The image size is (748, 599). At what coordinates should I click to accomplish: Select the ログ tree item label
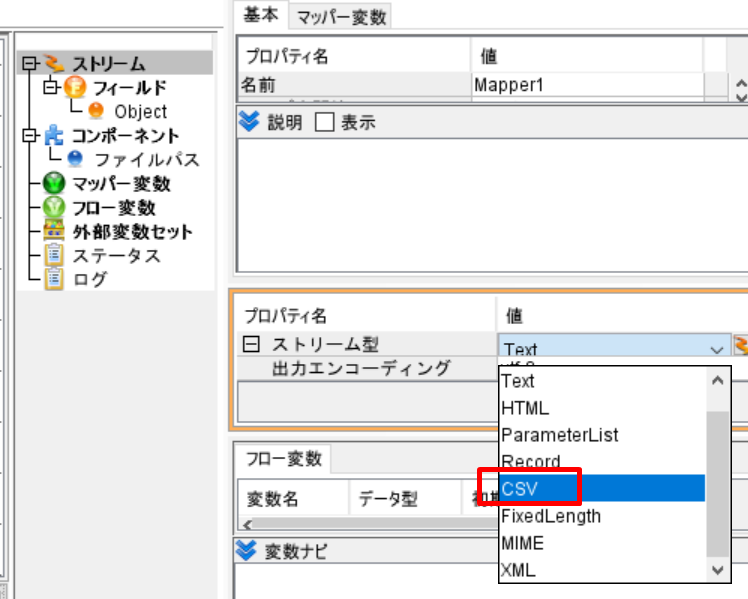(x=90, y=279)
